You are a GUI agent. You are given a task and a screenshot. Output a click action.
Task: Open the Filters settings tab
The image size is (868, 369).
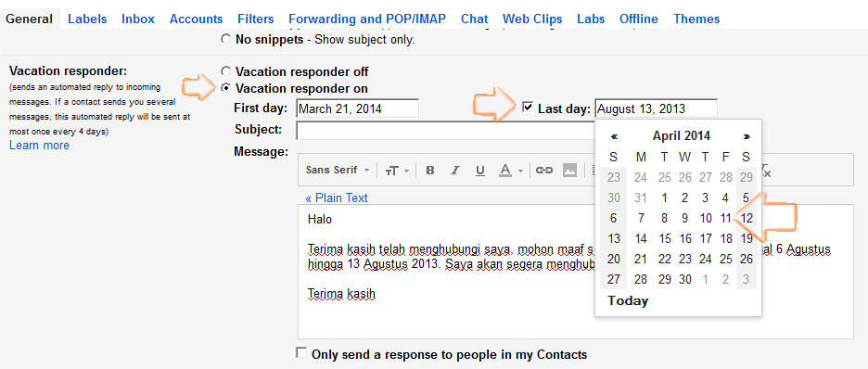[x=256, y=19]
